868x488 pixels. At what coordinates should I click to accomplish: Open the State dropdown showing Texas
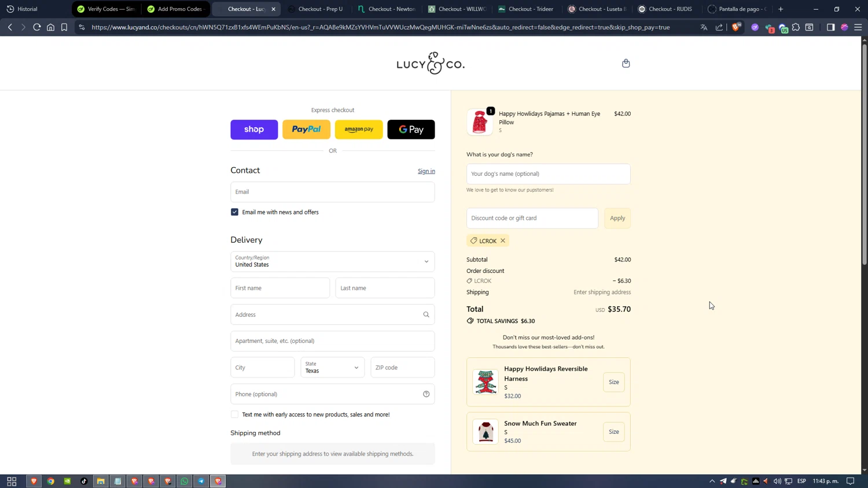pos(333,368)
